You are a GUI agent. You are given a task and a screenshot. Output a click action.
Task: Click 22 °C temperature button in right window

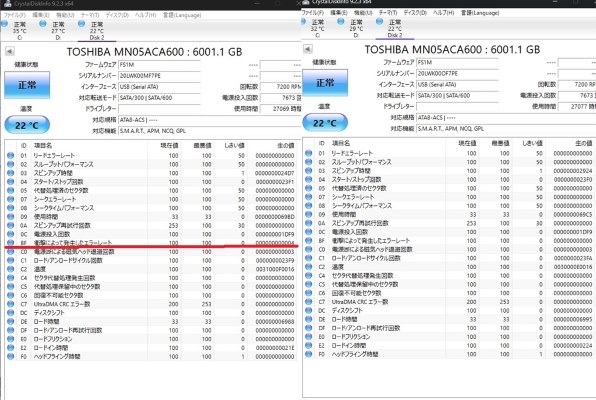click(x=325, y=122)
